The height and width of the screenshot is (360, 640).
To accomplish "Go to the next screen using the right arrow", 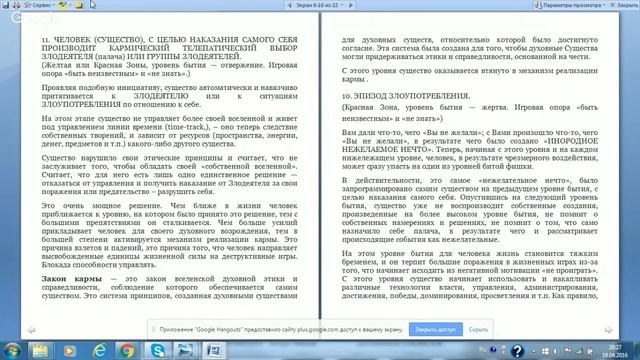I will (x=350, y=5).
